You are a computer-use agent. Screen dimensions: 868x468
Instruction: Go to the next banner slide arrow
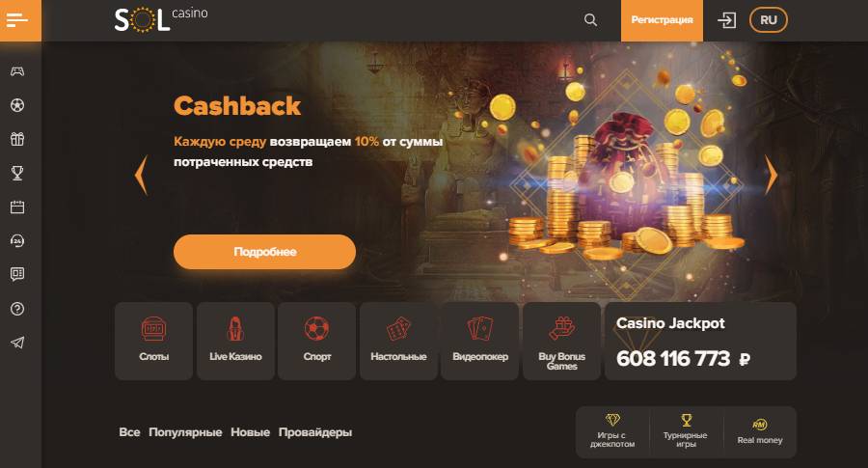coord(771,175)
